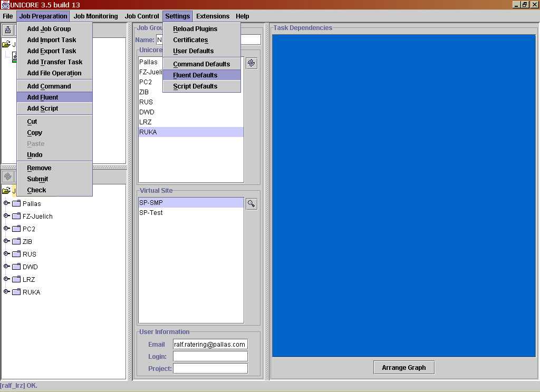Expand the RUKA tree node
The image size is (540, 392).
tap(6, 291)
